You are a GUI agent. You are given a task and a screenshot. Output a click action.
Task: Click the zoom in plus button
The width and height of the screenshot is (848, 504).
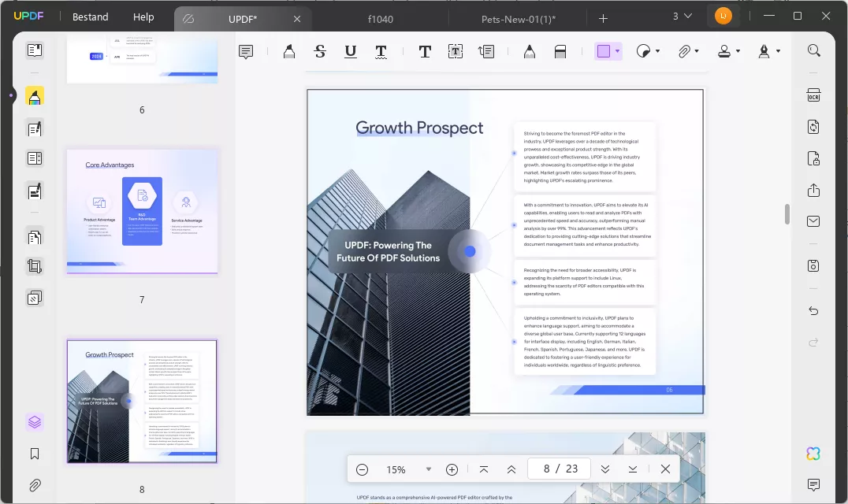452,469
